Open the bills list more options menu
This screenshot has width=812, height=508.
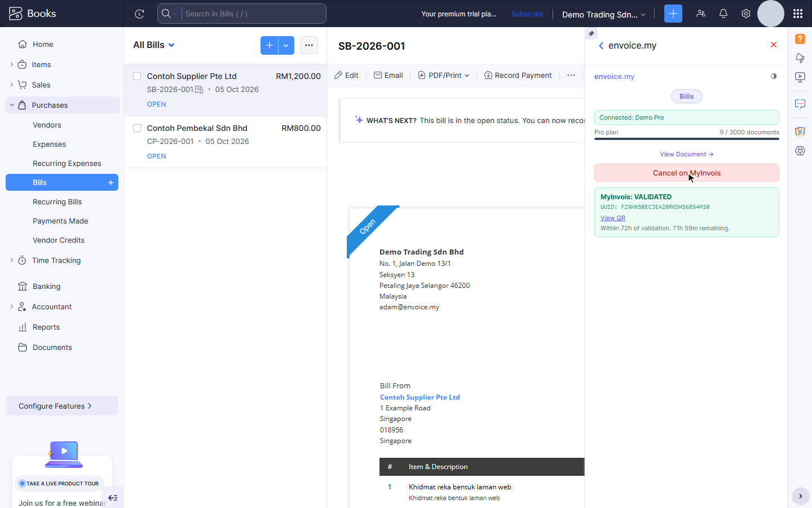click(x=309, y=45)
